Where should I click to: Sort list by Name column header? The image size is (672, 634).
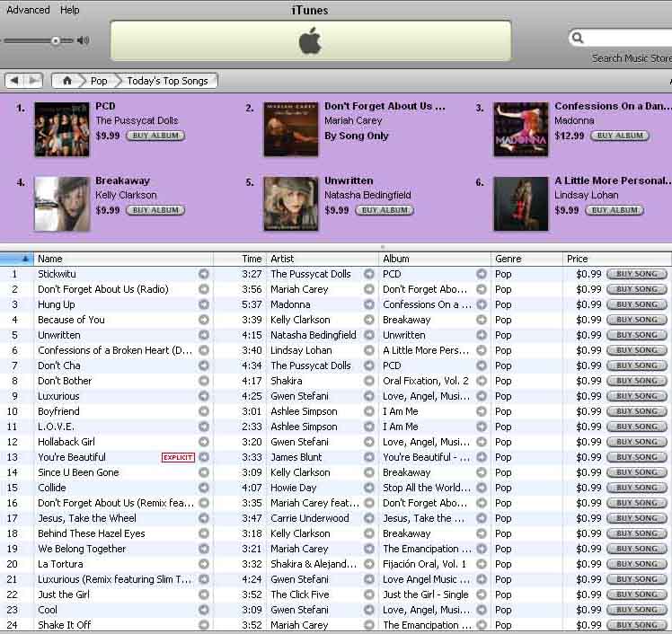(x=123, y=259)
